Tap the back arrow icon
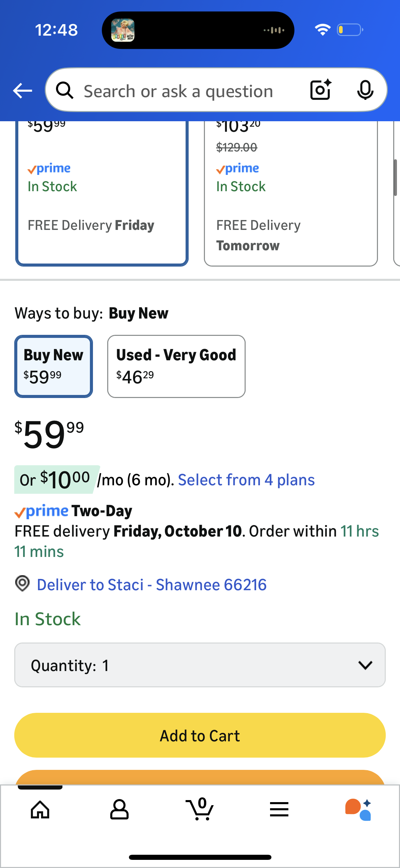Image resolution: width=400 pixels, height=868 pixels. (x=22, y=91)
